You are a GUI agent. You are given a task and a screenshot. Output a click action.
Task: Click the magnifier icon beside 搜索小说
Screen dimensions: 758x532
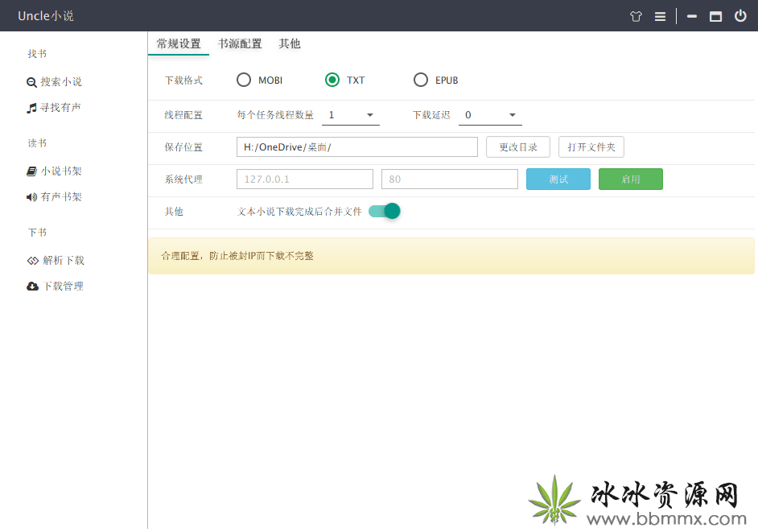click(31, 82)
